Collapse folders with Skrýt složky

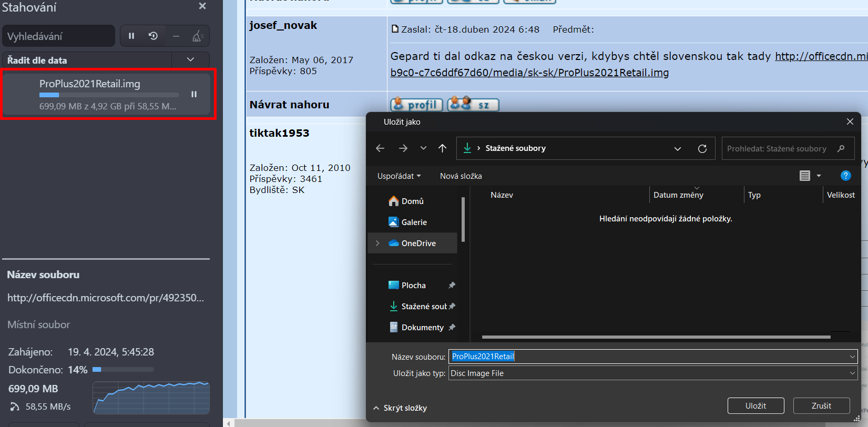400,408
